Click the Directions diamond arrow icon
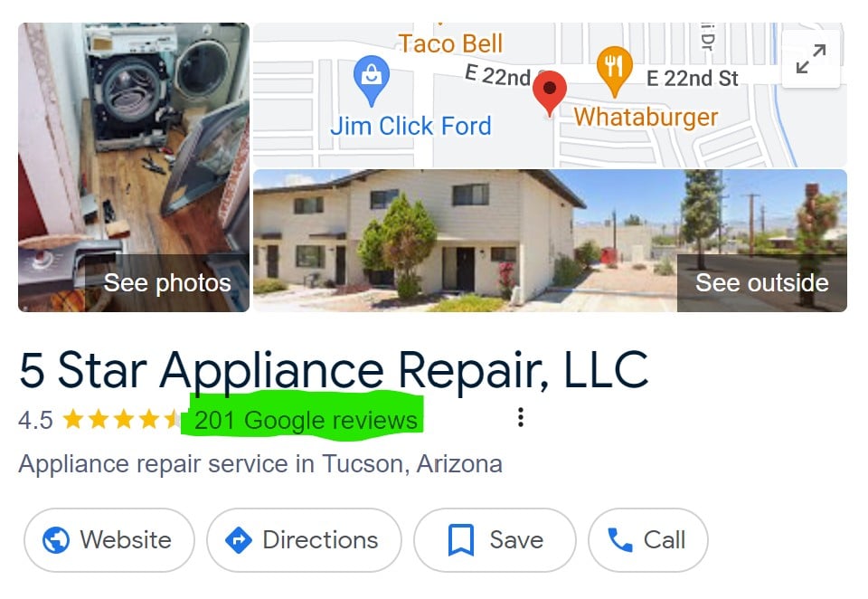The width and height of the screenshot is (868, 599). 239,539
